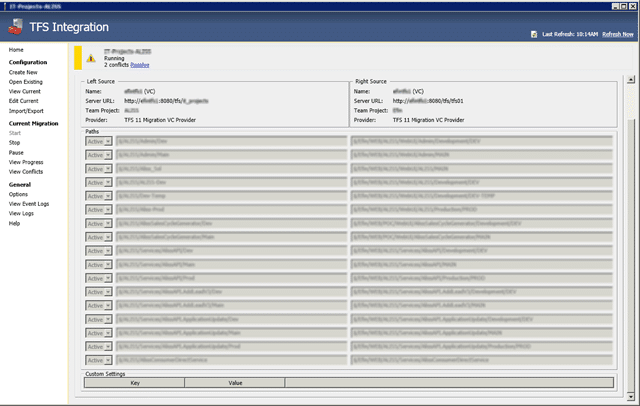Viewport: 640px width, 406px height.
Task: Open View Current configuration
Action: pos(25,91)
